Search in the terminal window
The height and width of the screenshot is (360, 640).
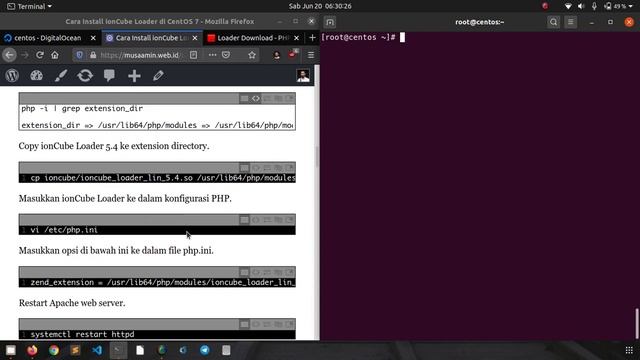[x=553, y=22]
